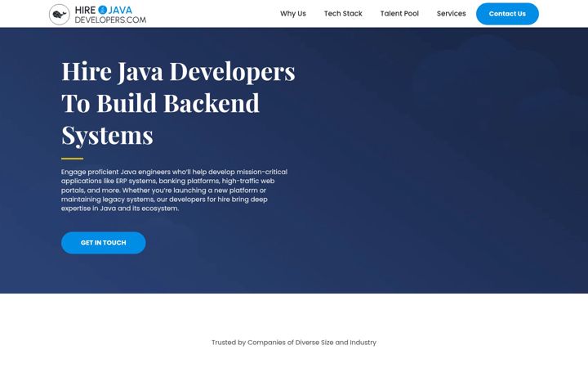Open the Talent Pool nav link
Screen dimensions: 588x368
click(x=399, y=14)
